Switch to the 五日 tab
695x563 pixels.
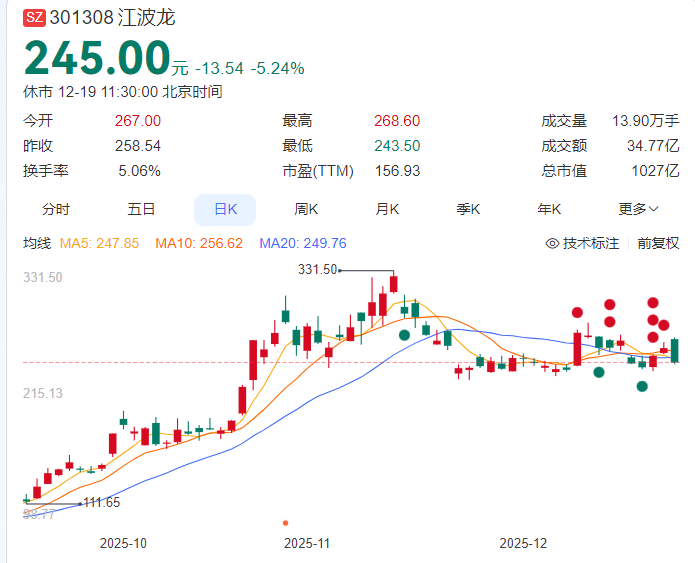[141, 209]
